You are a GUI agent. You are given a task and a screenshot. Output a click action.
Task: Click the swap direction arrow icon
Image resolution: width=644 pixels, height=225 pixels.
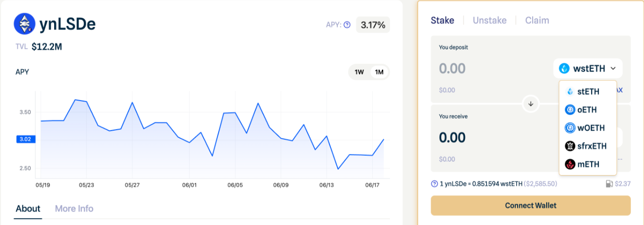tap(531, 104)
